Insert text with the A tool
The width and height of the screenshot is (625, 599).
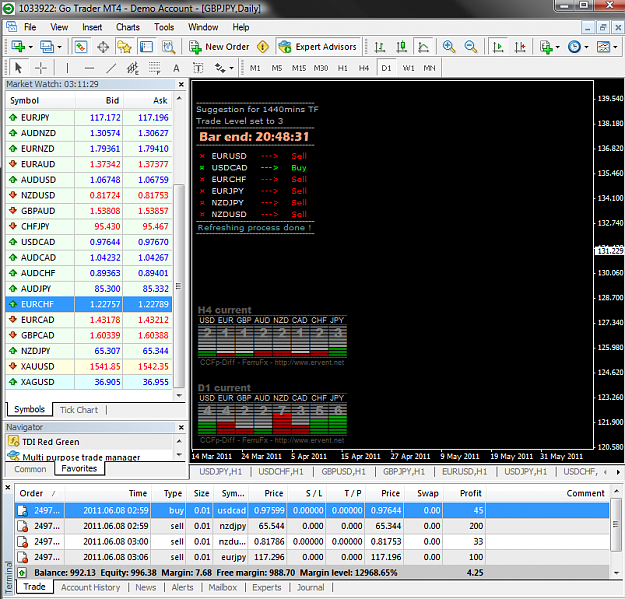tap(176, 68)
